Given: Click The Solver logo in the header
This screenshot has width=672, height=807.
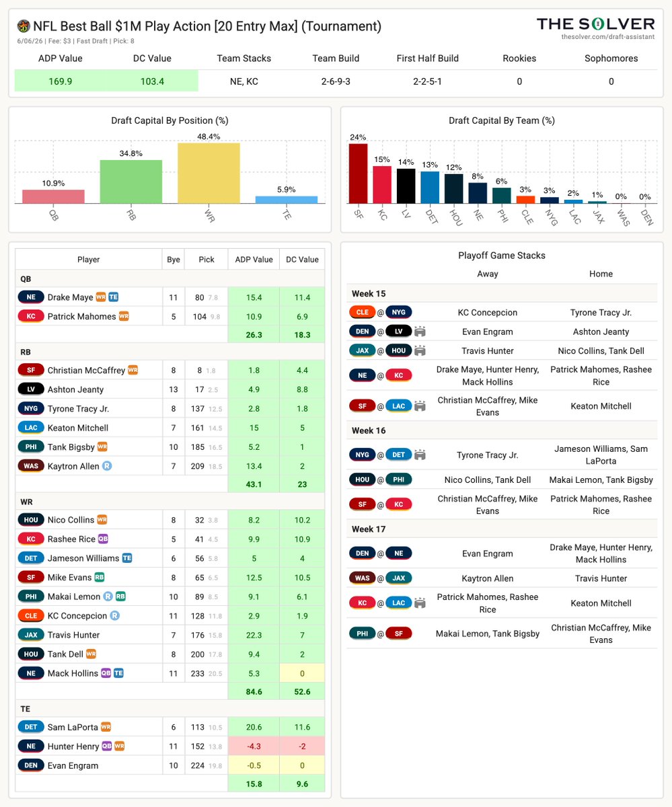Looking at the screenshot, I should 595,24.
